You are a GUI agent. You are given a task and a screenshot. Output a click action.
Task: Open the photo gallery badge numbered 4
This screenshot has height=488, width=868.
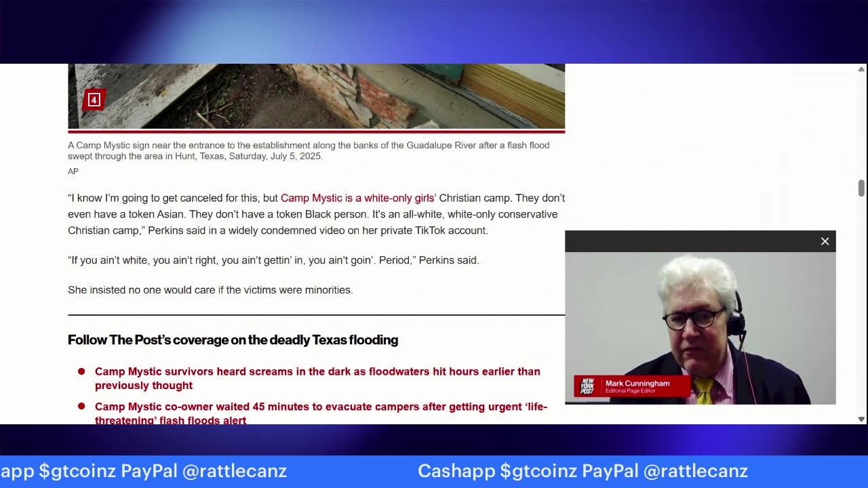click(x=94, y=100)
